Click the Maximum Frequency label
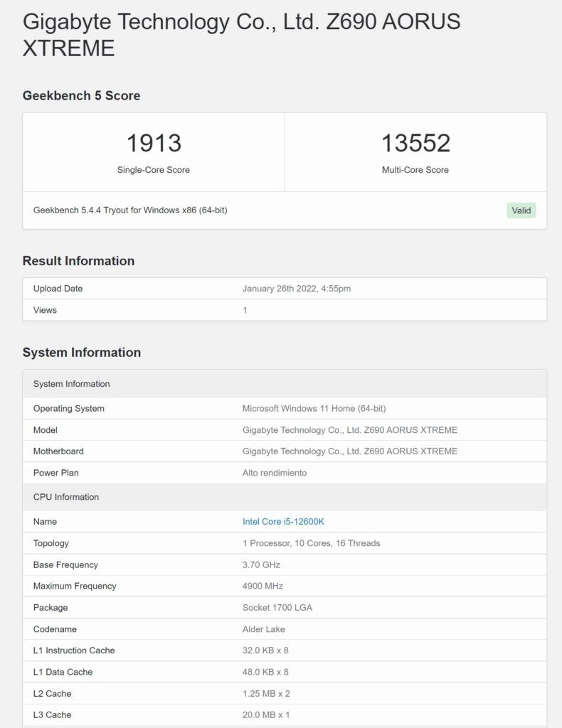This screenshot has height=728, width=562. click(x=75, y=586)
